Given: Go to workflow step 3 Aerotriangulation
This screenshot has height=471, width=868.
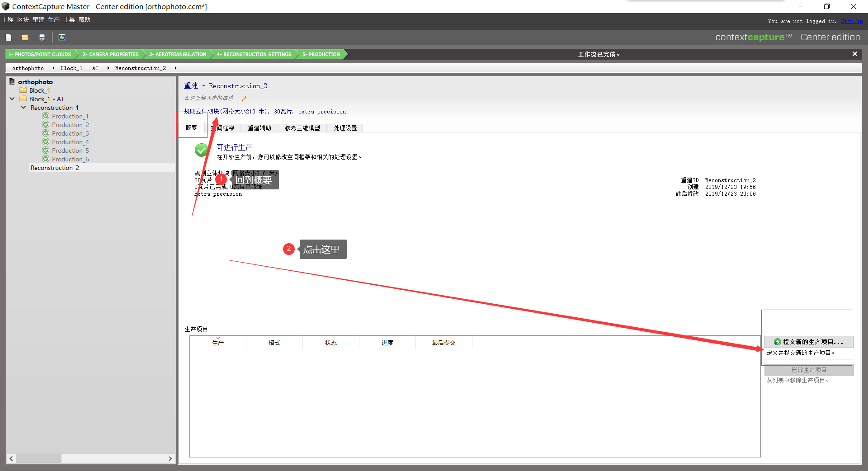Looking at the screenshot, I should point(178,54).
